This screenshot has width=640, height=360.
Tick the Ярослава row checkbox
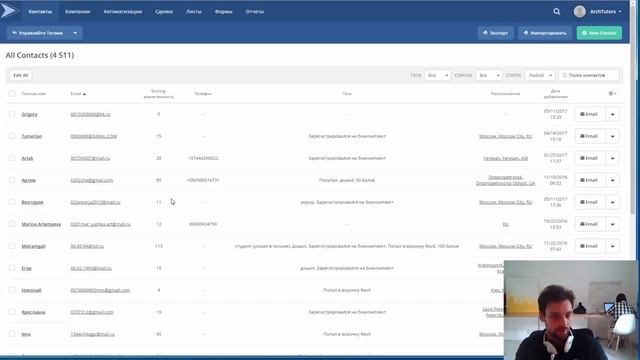point(12,312)
